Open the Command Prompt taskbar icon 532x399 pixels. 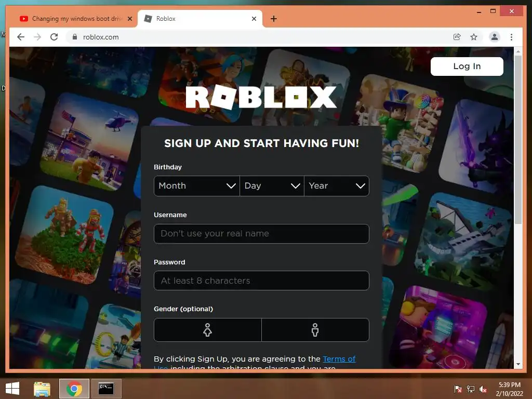(x=106, y=389)
